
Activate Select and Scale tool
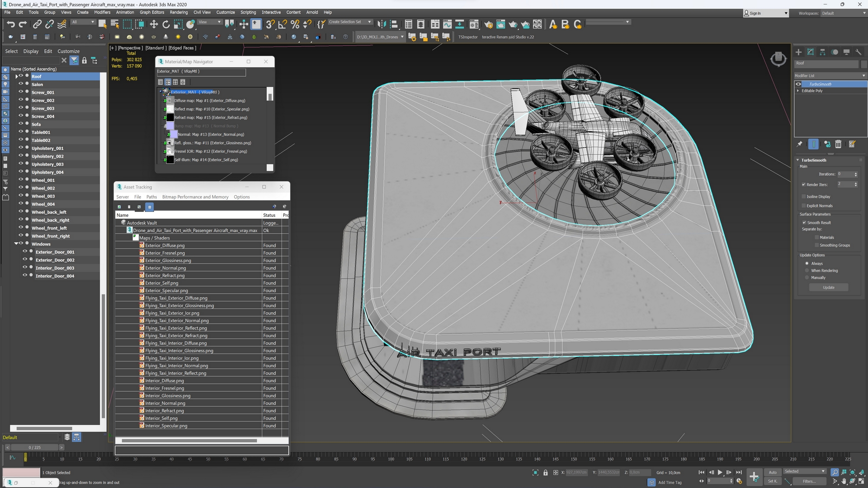pyautogui.click(x=178, y=24)
